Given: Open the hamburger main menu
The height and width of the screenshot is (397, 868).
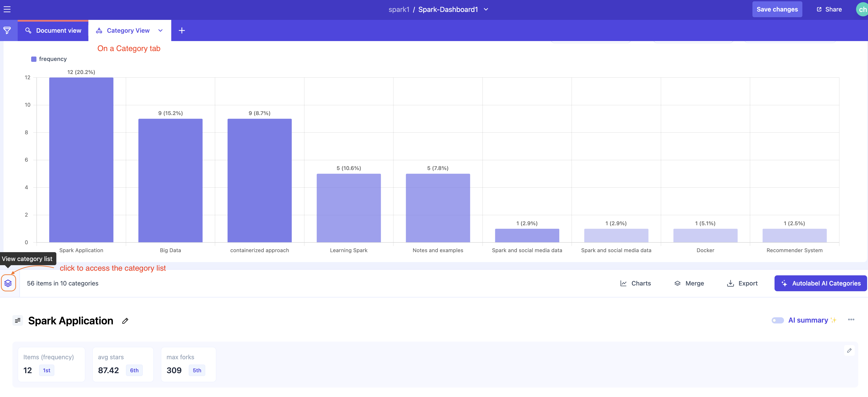Looking at the screenshot, I should tap(7, 9).
